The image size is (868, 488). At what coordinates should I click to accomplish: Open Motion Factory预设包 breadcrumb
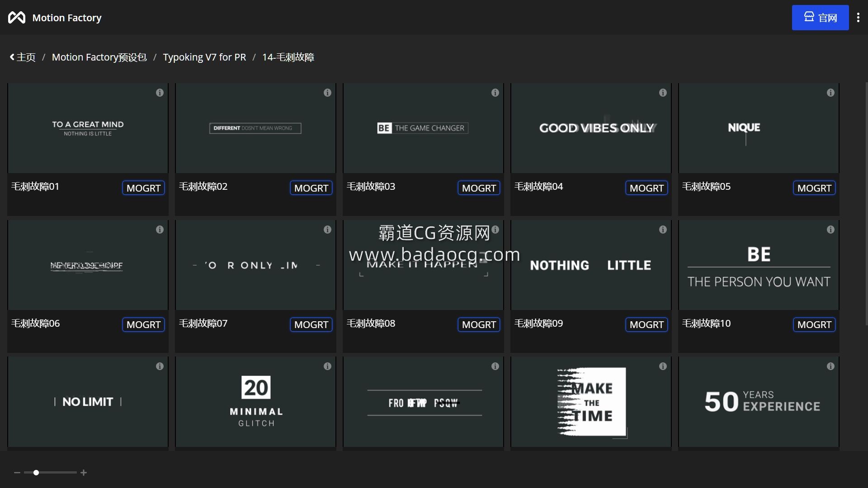pos(99,57)
